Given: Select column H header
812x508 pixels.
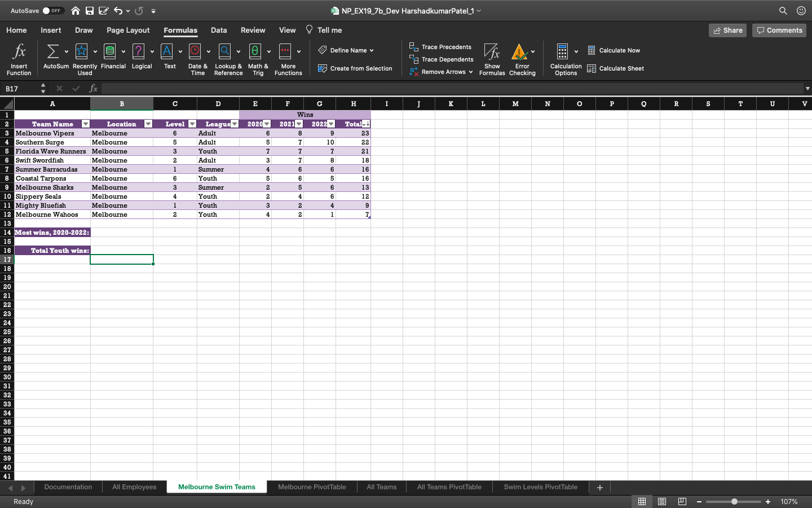Looking at the screenshot, I should pos(354,104).
